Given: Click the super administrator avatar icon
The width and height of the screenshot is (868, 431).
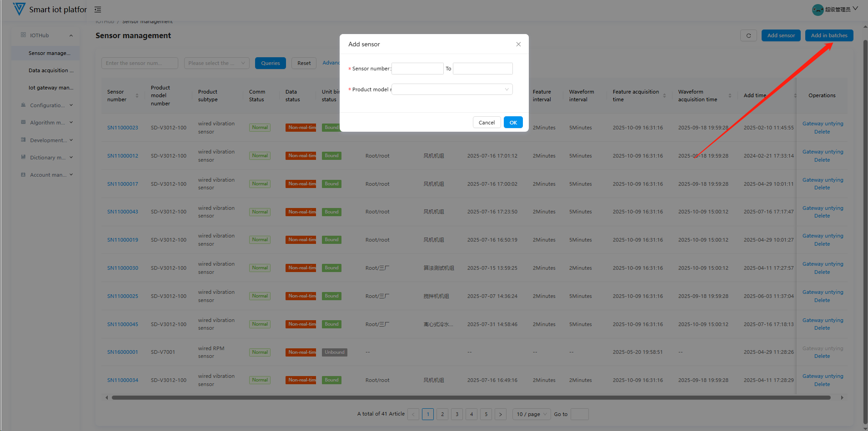Looking at the screenshot, I should pyautogui.click(x=818, y=10).
